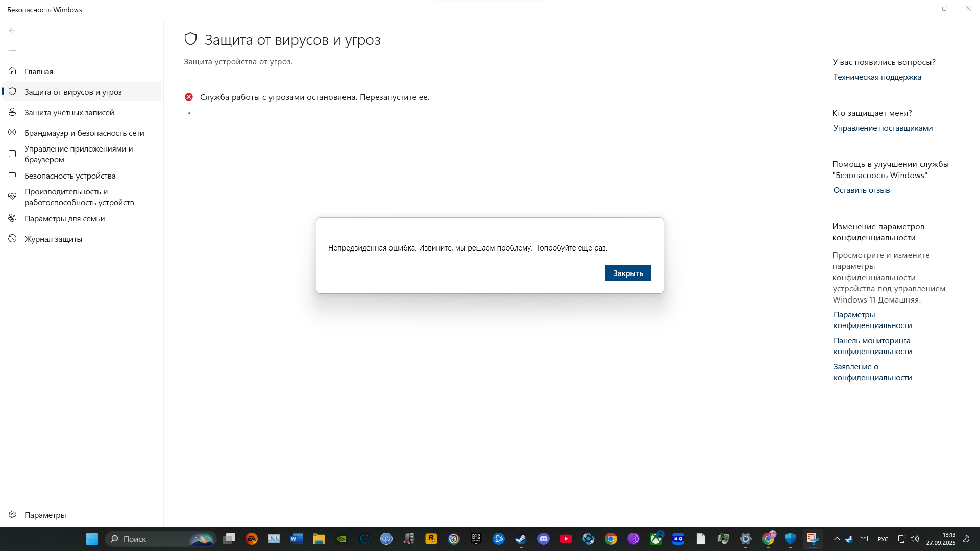Open Settings gear app in taskbar
The image size is (980, 551).
pyautogui.click(x=746, y=539)
